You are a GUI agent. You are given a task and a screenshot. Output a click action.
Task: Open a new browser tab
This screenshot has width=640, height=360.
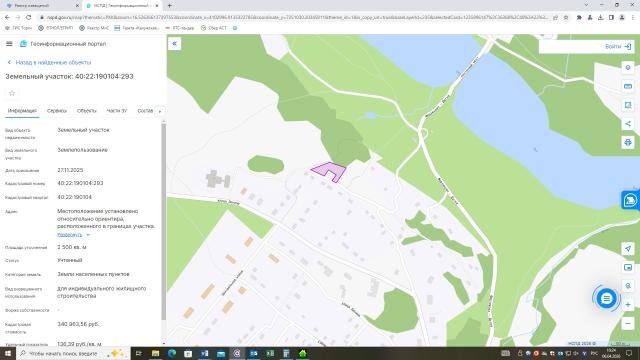pos(169,6)
